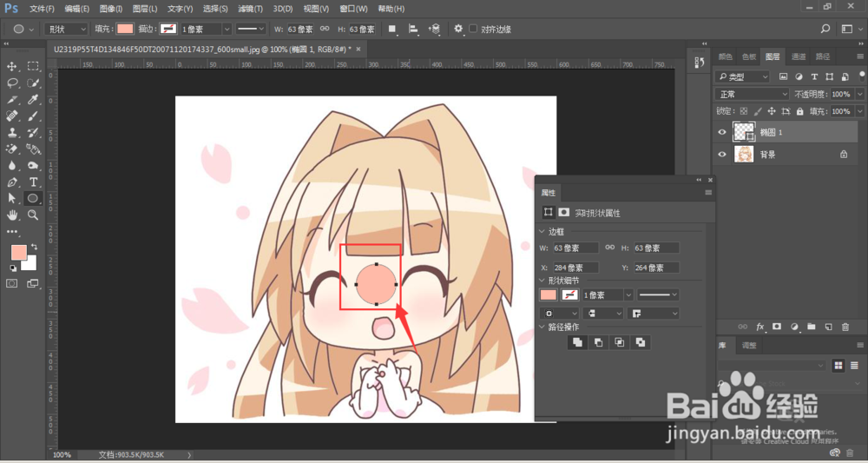Select the Ellipse shape tool
The width and height of the screenshot is (868, 463).
point(33,198)
